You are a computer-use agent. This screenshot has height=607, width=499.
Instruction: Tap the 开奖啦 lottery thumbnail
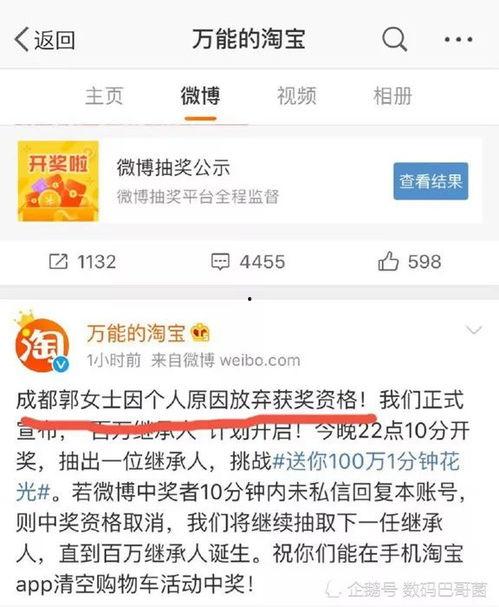point(58,181)
